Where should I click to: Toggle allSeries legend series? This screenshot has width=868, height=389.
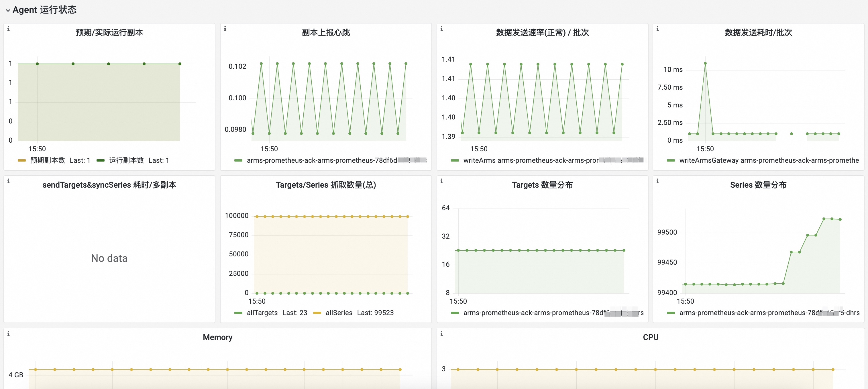pyautogui.click(x=339, y=313)
